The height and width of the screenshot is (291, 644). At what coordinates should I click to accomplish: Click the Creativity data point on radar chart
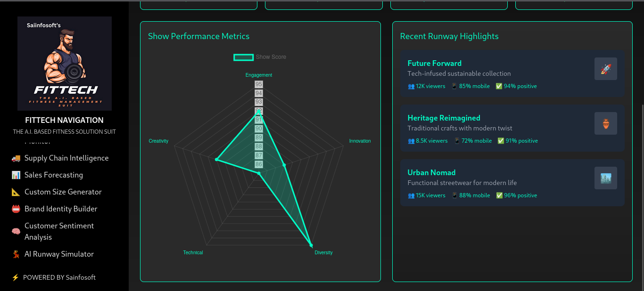point(216,160)
